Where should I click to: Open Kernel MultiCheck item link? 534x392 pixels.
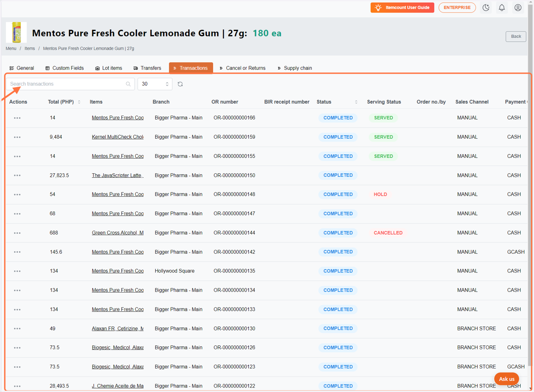[x=118, y=137]
